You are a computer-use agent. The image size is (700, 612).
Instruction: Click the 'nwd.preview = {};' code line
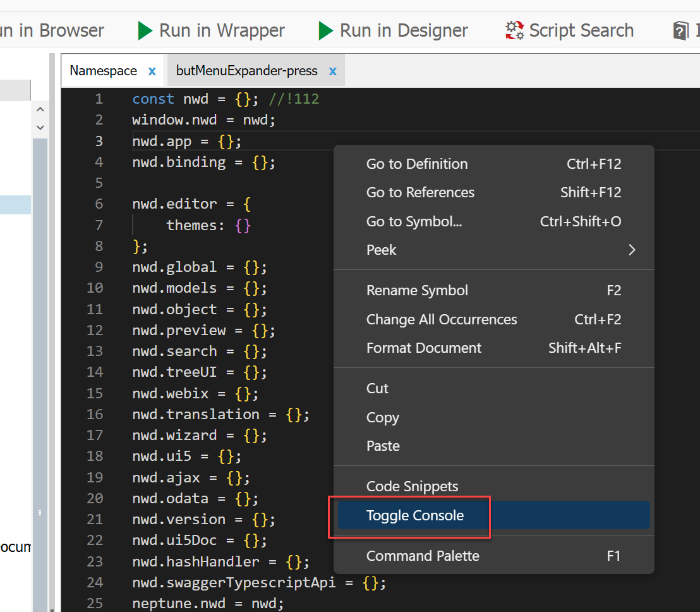point(203,330)
